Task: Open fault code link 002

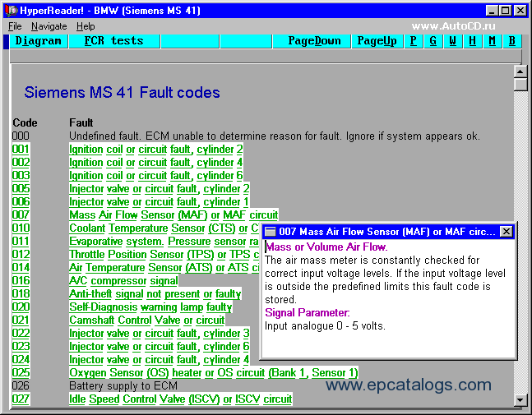Action: point(21,163)
